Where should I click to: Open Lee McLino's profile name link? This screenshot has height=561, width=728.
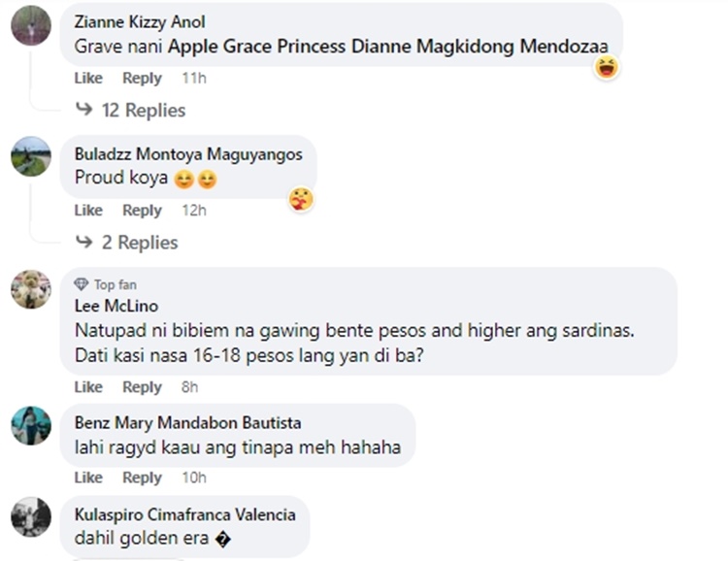point(116,306)
